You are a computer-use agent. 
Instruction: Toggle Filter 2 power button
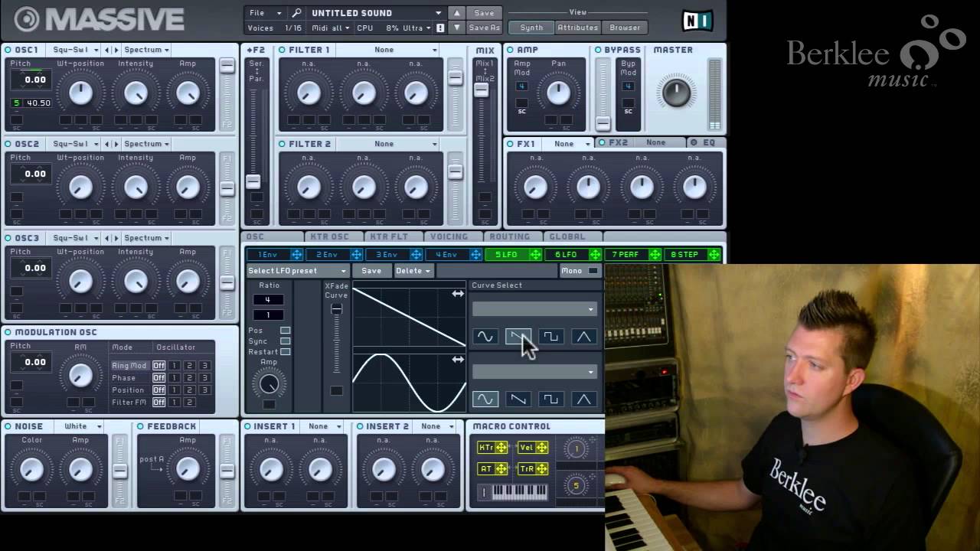pos(282,144)
